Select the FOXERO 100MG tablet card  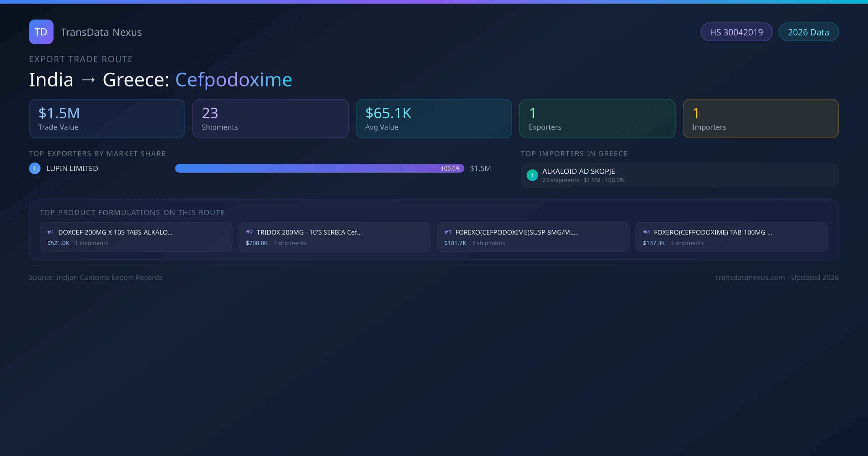pos(732,237)
